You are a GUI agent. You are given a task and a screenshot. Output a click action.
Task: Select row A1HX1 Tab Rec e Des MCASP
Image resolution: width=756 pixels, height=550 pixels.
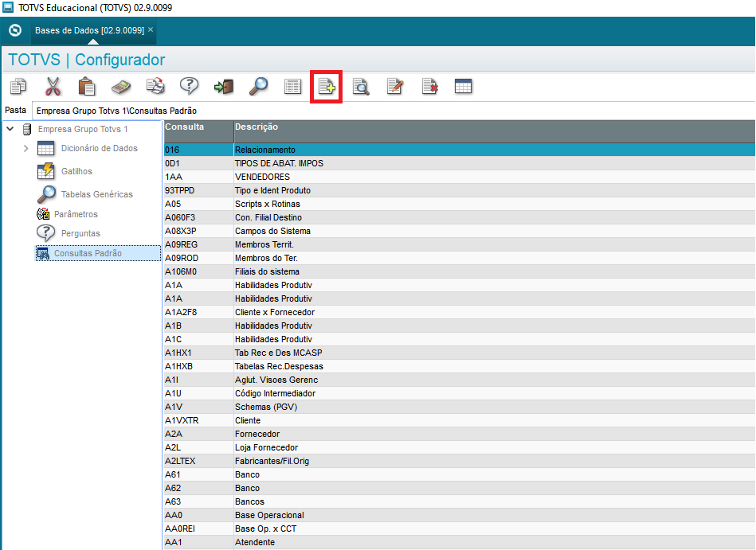pyautogui.click(x=460, y=353)
